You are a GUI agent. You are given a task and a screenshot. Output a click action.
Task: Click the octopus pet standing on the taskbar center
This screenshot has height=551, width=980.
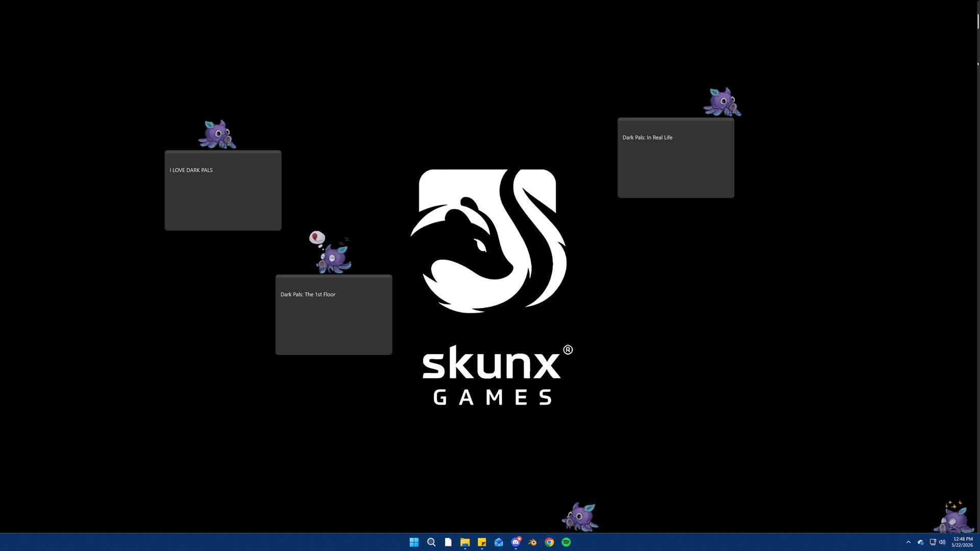[580, 517]
